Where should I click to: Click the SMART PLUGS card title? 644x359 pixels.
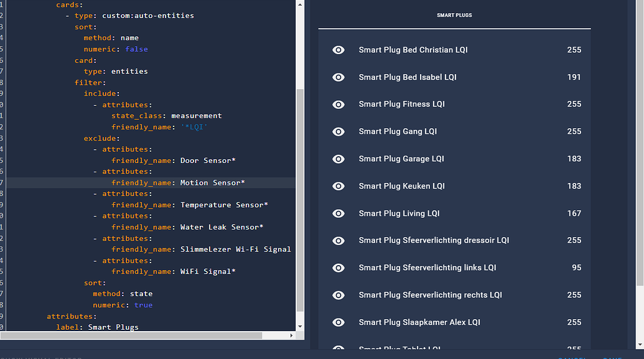pos(454,15)
